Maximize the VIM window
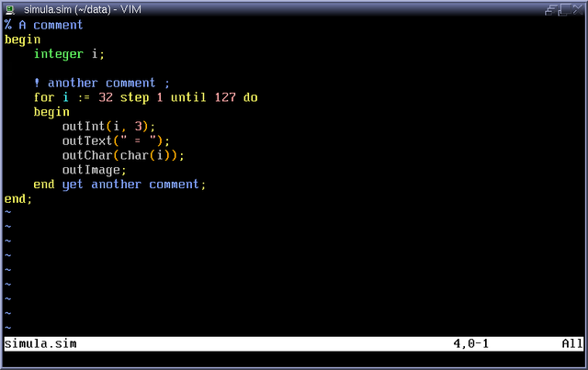 coord(564,10)
